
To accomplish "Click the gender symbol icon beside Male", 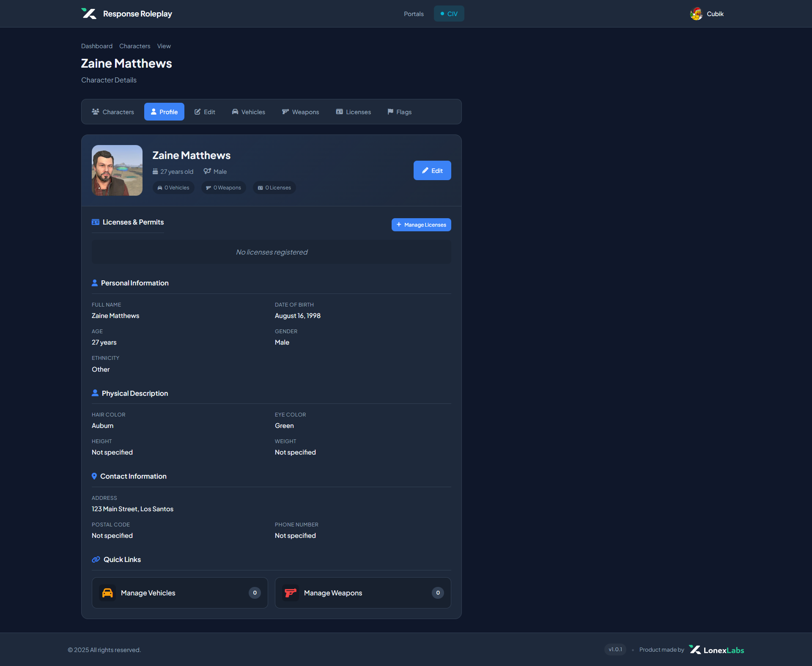I will tap(207, 171).
